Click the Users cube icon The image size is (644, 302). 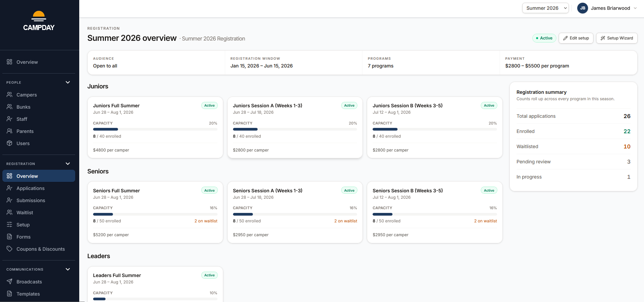(x=9, y=143)
